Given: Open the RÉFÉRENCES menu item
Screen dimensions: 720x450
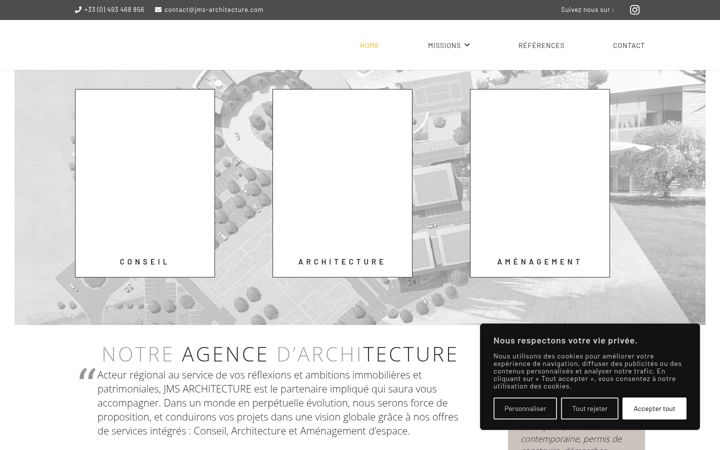Looking at the screenshot, I should point(541,45).
